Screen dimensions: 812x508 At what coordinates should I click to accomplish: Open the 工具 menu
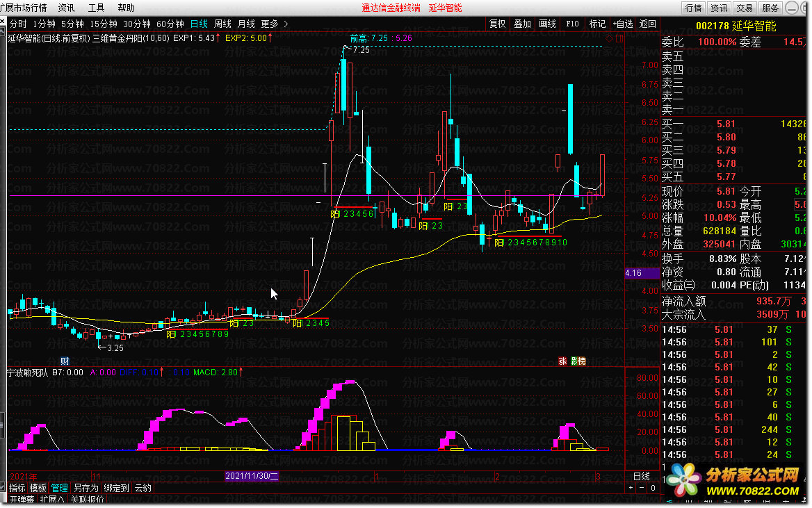point(97,8)
